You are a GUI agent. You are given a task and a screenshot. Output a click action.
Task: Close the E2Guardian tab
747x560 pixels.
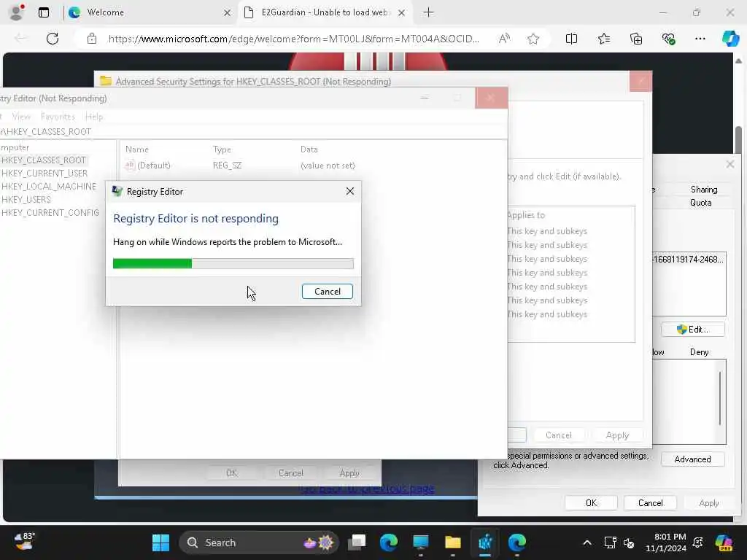[x=402, y=13]
